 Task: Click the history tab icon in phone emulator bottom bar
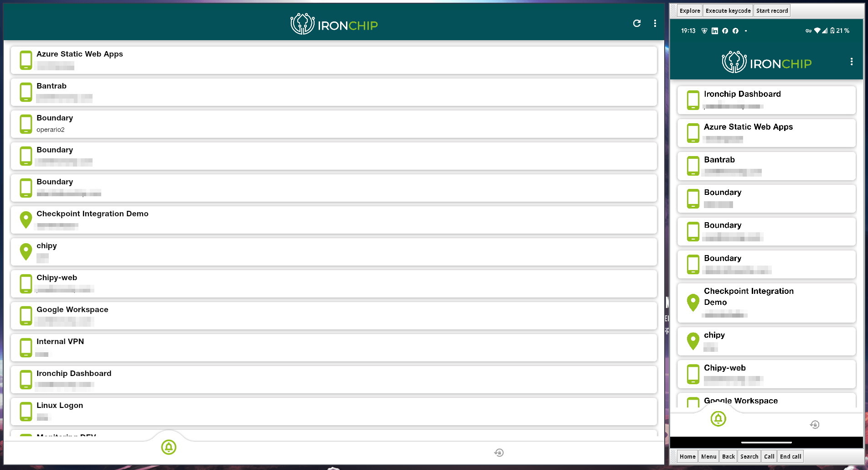tap(815, 425)
